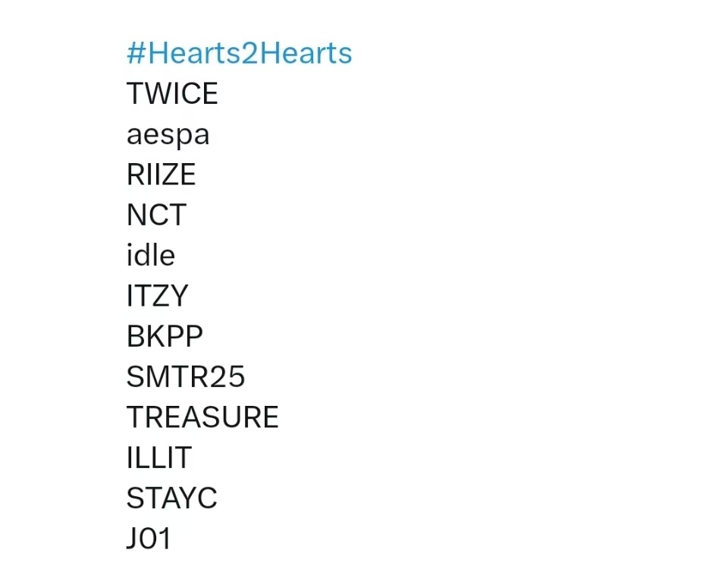728x569 pixels.
Task: Click the TWICE text line
Action: tap(172, 93)
